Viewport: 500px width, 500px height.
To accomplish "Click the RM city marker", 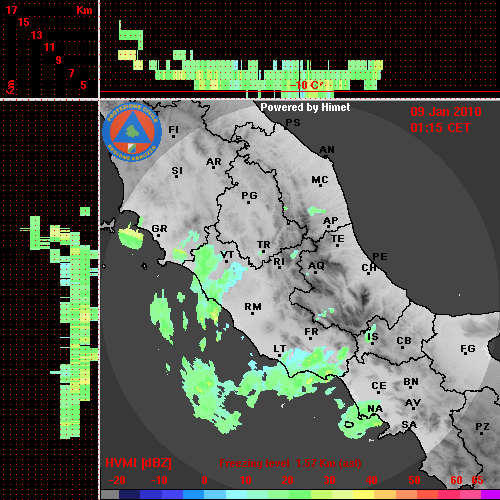I will (253, 308).
